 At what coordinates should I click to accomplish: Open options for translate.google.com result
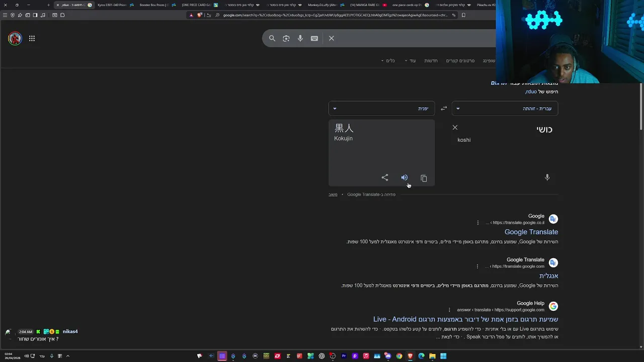point(478,266)
